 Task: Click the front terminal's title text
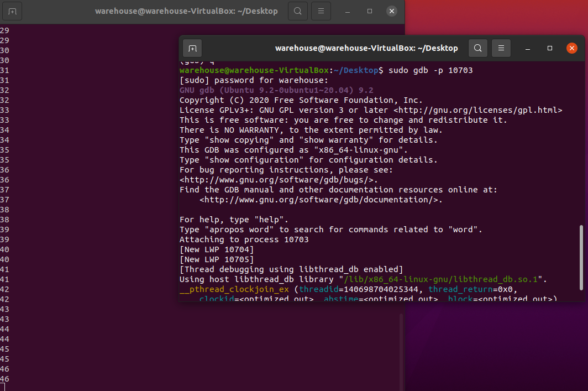tap(366, 48)
